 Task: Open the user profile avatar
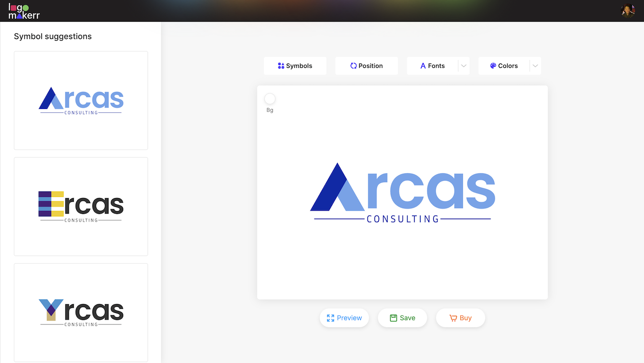[628, 11]
